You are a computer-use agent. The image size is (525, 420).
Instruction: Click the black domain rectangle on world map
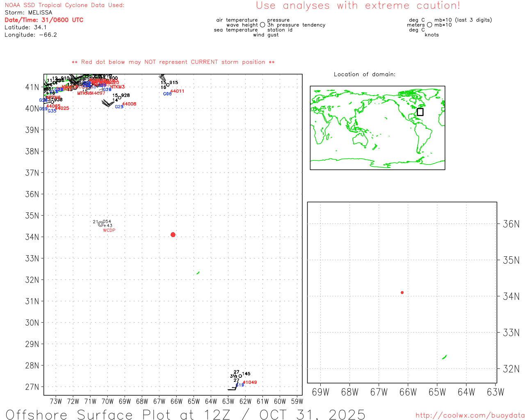click(420, 112)
